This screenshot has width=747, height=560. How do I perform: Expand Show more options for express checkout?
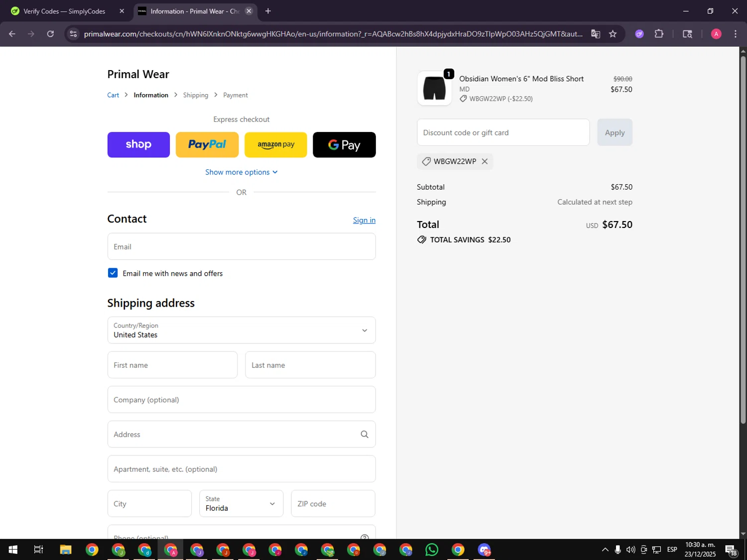(242, 172)
